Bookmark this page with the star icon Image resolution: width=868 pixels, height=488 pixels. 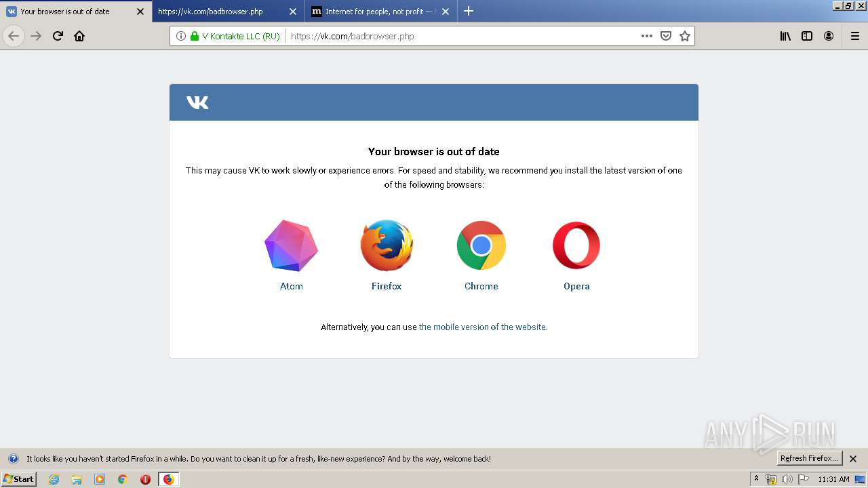(x=685, y=36)
